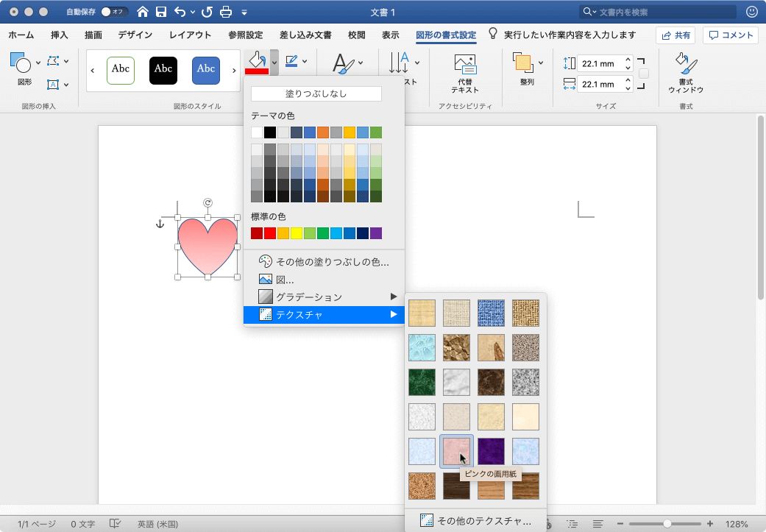
Task: Click the Comments (コメント) button
Action: tap(731, 35)
